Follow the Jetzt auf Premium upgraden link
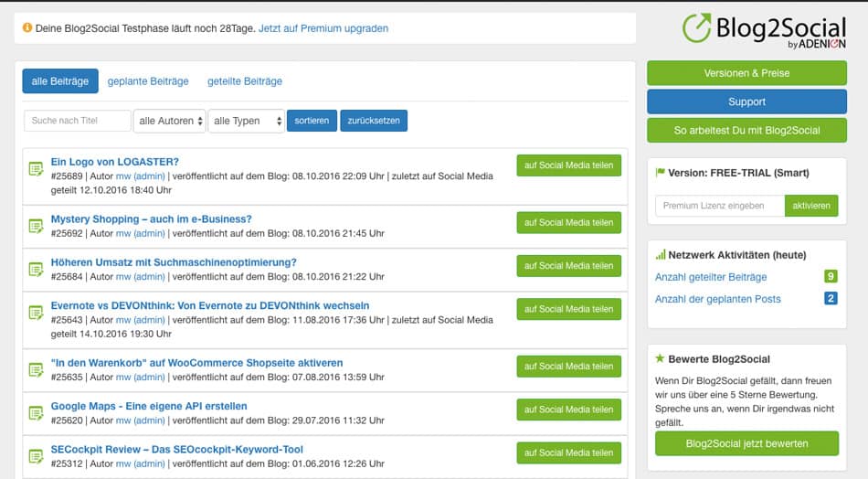The width and height of the screenshot is (868, 479). (x=323, y=28)
